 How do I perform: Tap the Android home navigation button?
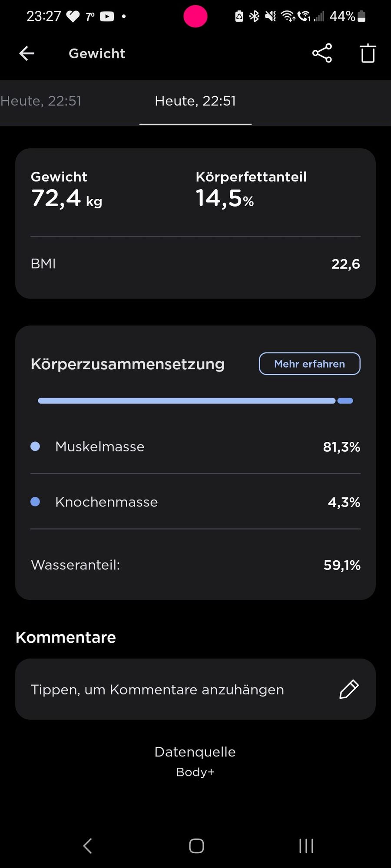pyautogui.click(x=196, y=846)
